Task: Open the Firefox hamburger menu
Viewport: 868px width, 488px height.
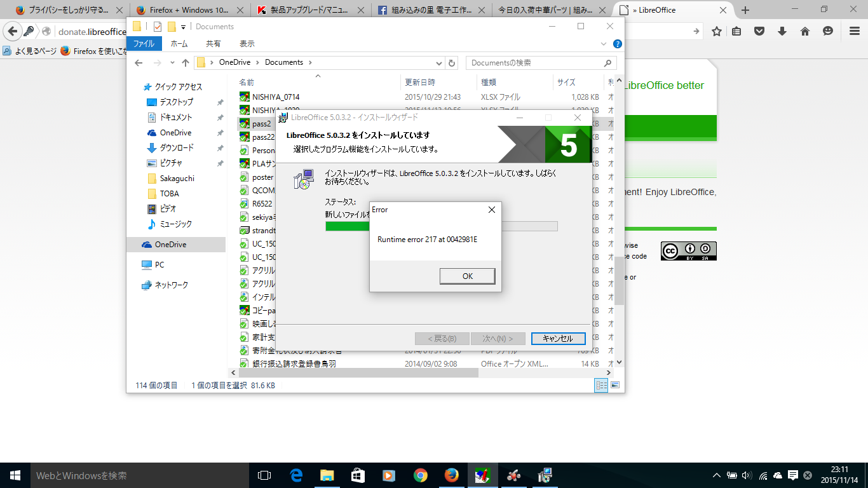Action: pyautogui.click(x=855, y=31)
